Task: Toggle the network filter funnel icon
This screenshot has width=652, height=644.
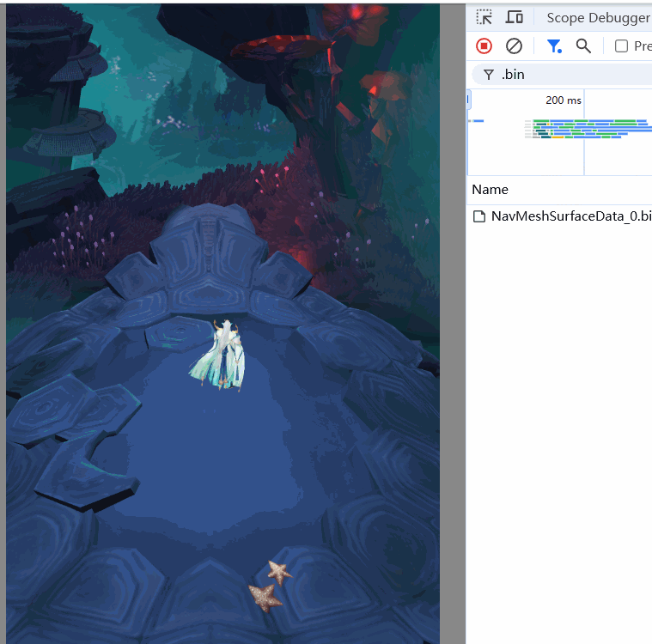Action: click(554, 46)
